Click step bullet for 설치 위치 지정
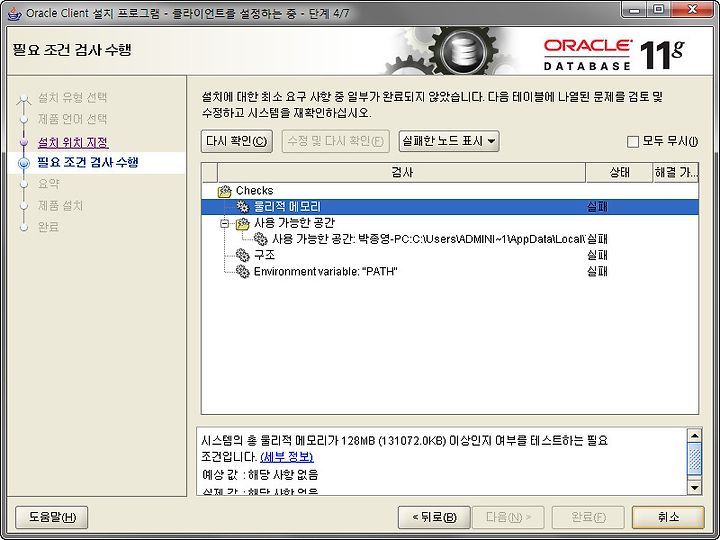 pyautogui.click(x=24, y=142)
